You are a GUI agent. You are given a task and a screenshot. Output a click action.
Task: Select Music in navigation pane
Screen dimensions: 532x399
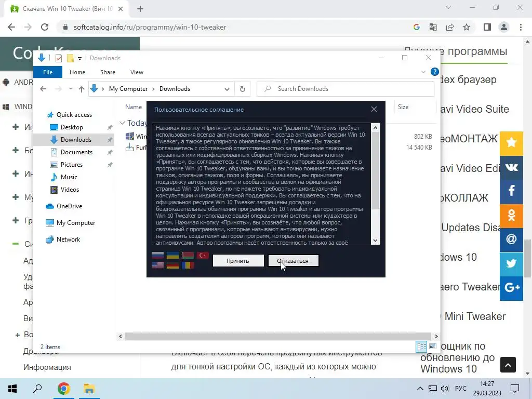click(69, 177)
